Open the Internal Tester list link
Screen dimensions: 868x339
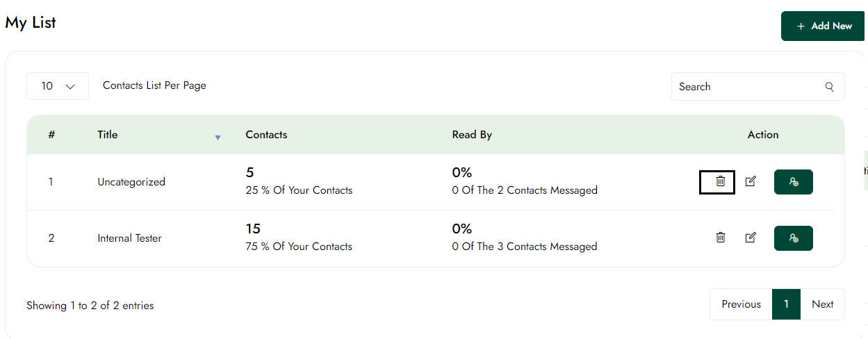coord(129,238)
